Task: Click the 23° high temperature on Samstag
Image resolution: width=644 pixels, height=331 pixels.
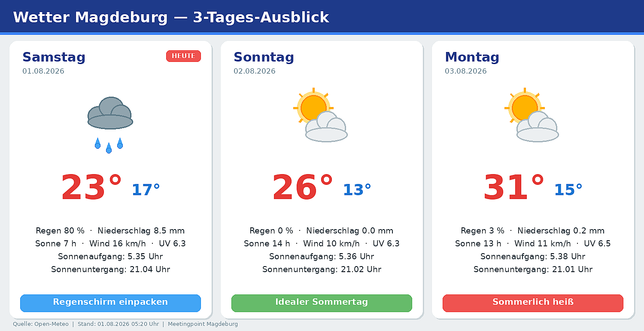Action: click(91, 188)
